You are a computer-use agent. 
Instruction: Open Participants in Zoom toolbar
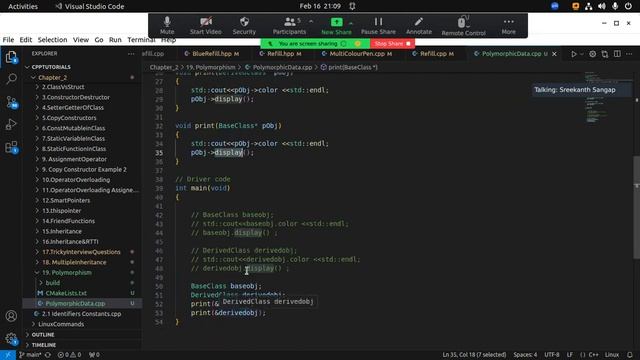coord(289,25)
